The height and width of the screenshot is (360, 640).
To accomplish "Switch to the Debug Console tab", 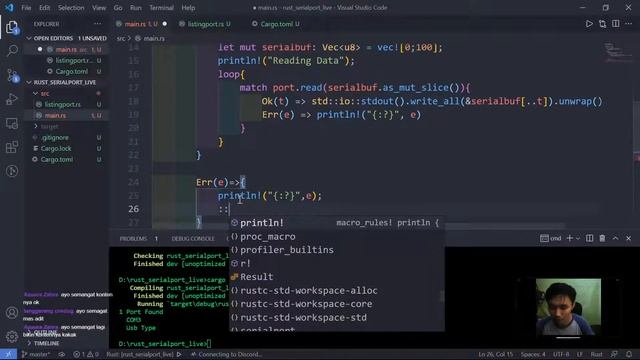I will (x=193, y=238).
